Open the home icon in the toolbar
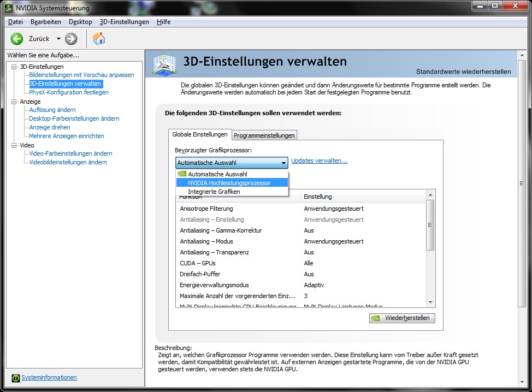The height and width of the screenshot is (392, 532). pos(99,39)
